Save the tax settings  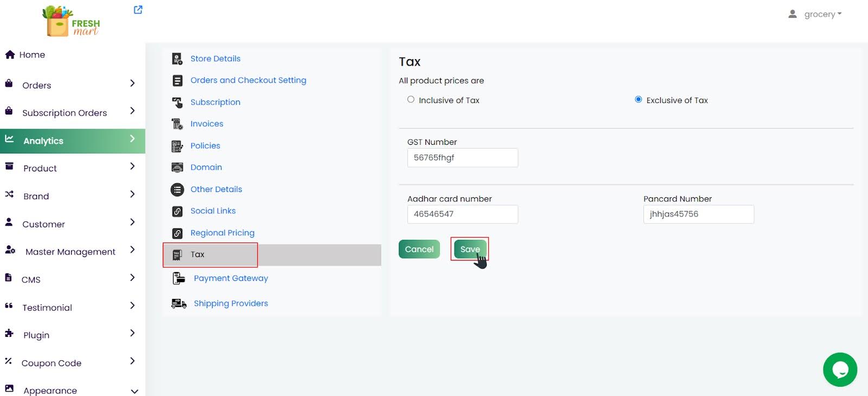tap(470, 250)
